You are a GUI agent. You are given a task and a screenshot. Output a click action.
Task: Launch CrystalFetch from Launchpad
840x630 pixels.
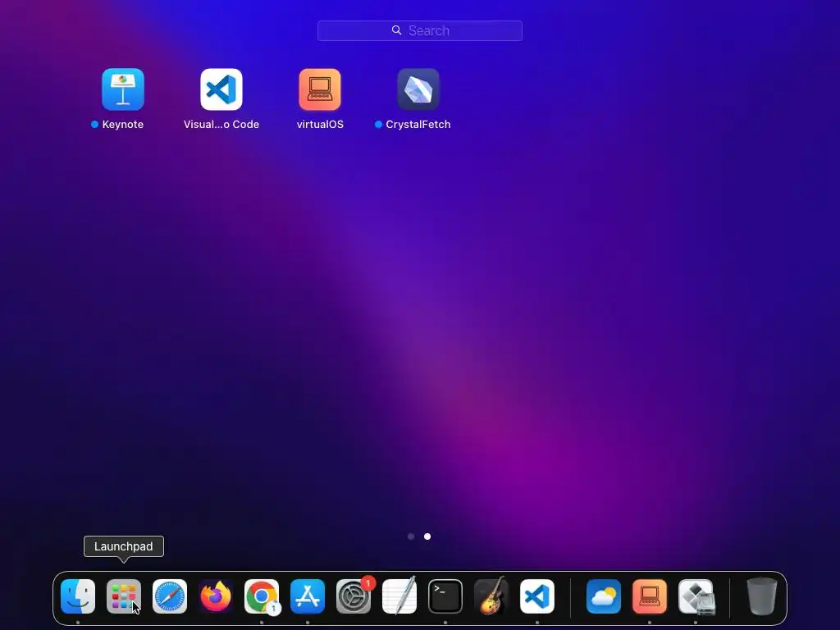point(418,89)
